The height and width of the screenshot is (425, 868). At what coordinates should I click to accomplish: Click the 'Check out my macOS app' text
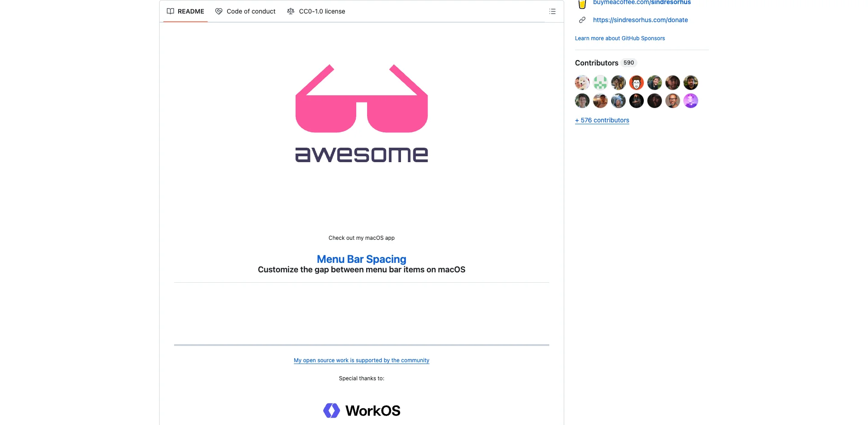pyautogui.click(x=362, y=238)
